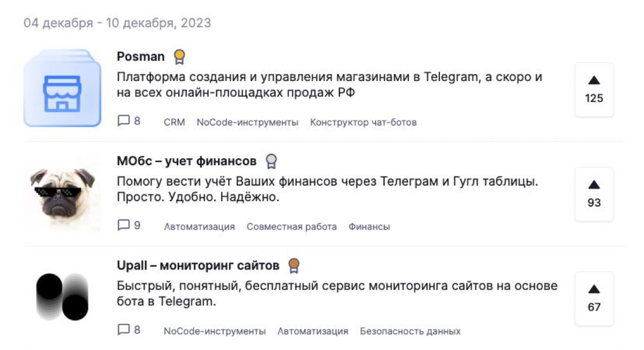644x350 pixels.
Task: Upvote Posman with the triangle arrow
Action: pos(593,81)
